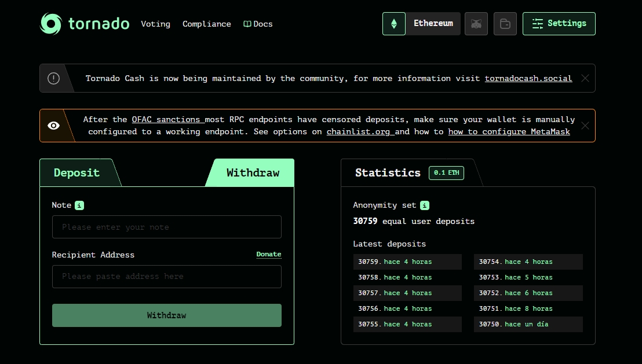Dismiss the OFAC sanctions banner

[585, 125]
